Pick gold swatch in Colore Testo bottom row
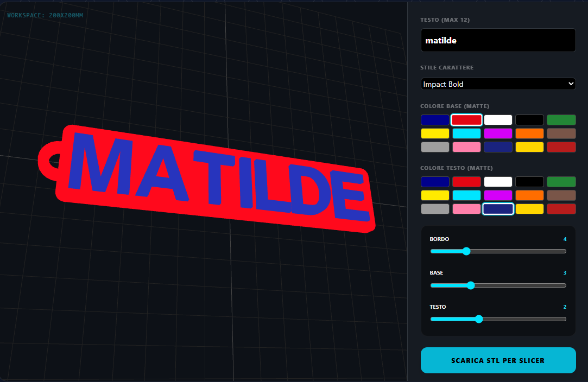This screenshot has width=588, height=382. pyautogui.click(x=529, y=209)
